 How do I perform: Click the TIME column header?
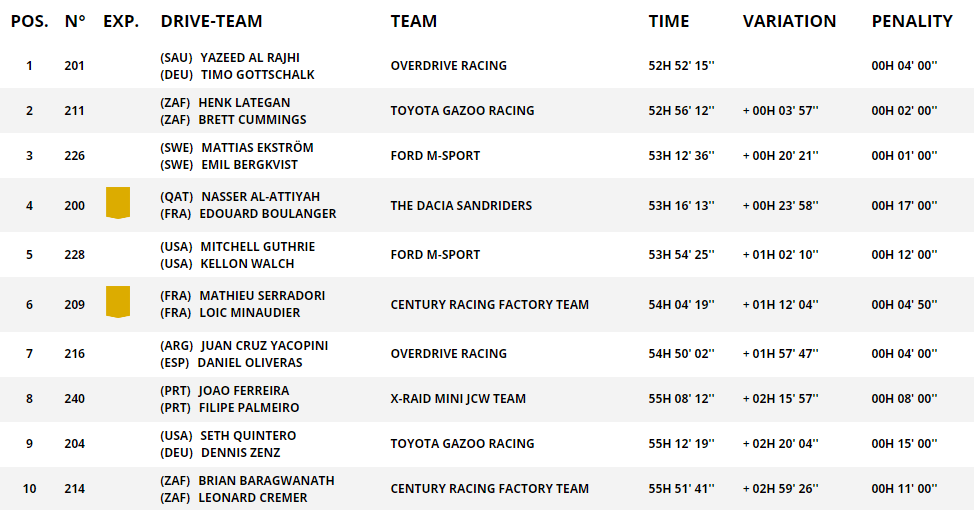tap(669, 21)
